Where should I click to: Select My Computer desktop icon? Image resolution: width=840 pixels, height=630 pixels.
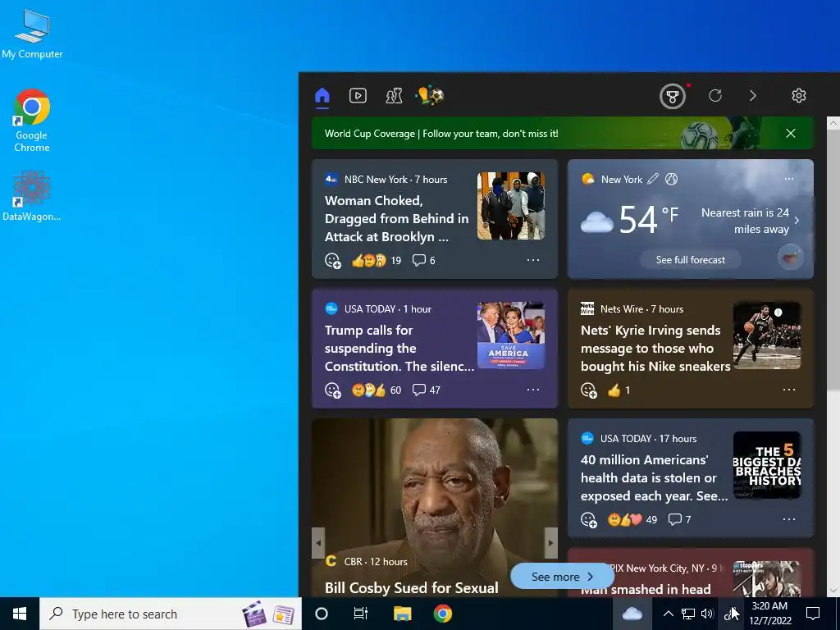pyautogui.click(x=32, y=34)
